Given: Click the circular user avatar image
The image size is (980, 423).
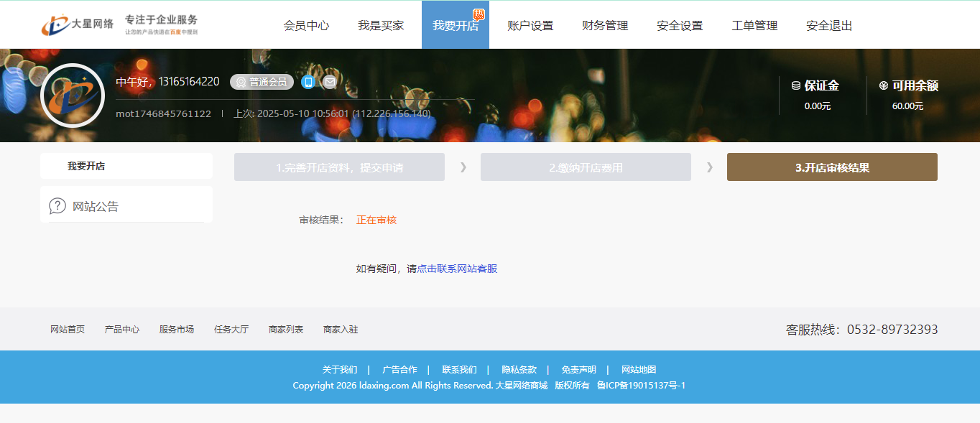Looking at the screenshot, I should (x=73, y=96).
